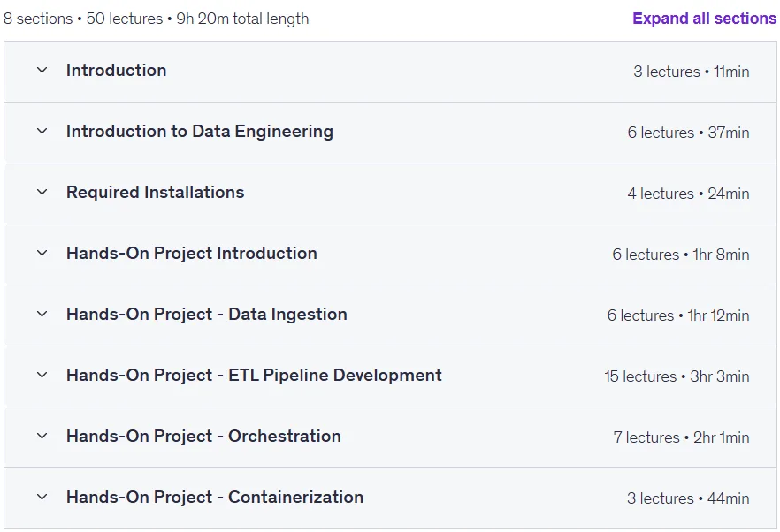Screen dimensions: 780x532
Task: Open the Introduction section title
Action: (x=117, y=70)
